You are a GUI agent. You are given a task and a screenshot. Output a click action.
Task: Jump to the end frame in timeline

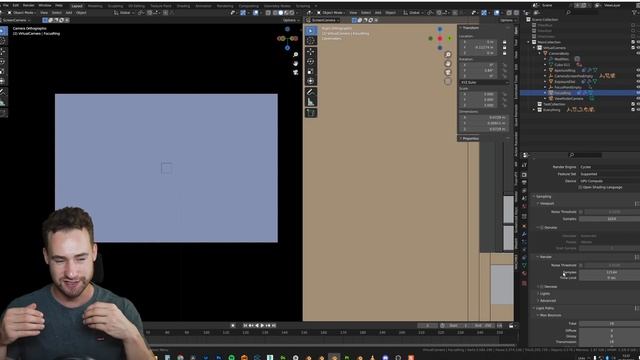[274, 325]
